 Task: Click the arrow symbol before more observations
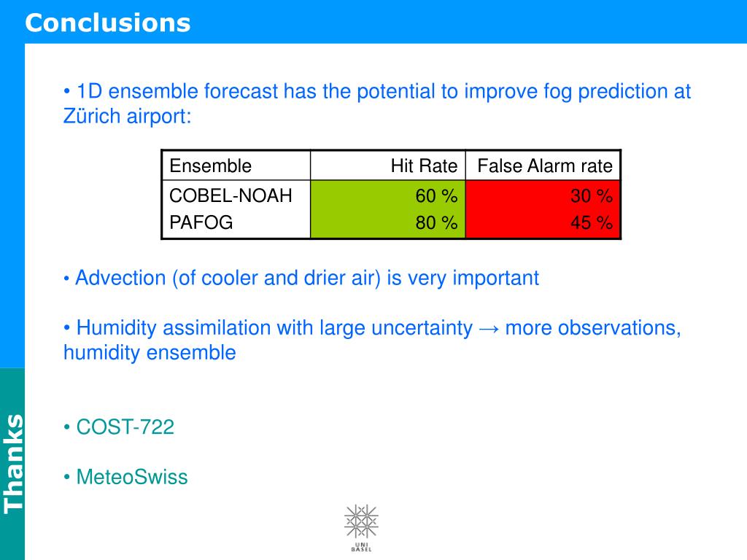click(489, 329)
